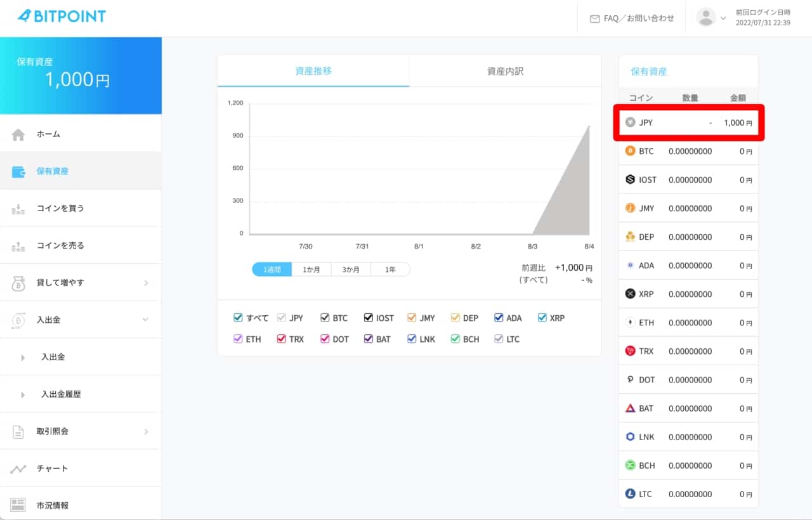Click the home icon in sidebar
812x520 pixels.
[x=18, y=134]
